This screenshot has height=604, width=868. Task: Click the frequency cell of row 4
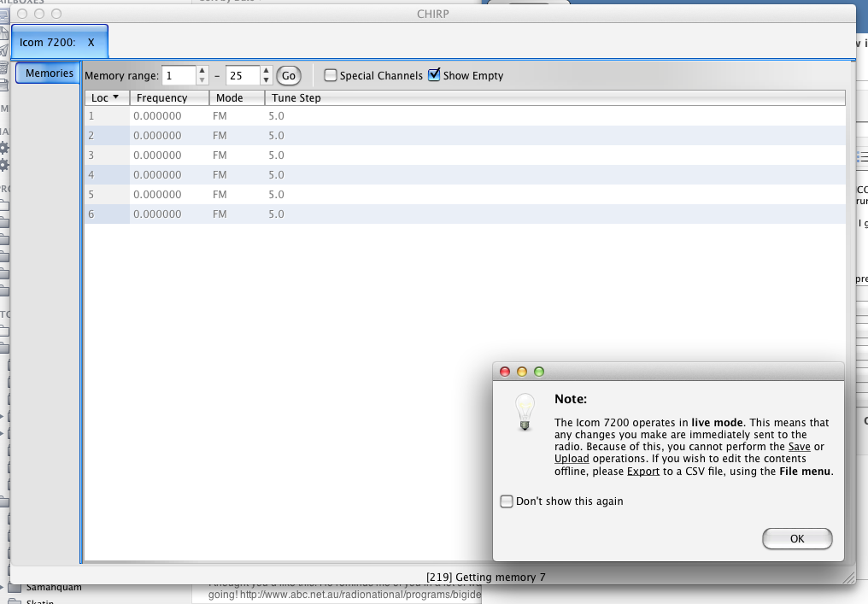click(169, 175)
